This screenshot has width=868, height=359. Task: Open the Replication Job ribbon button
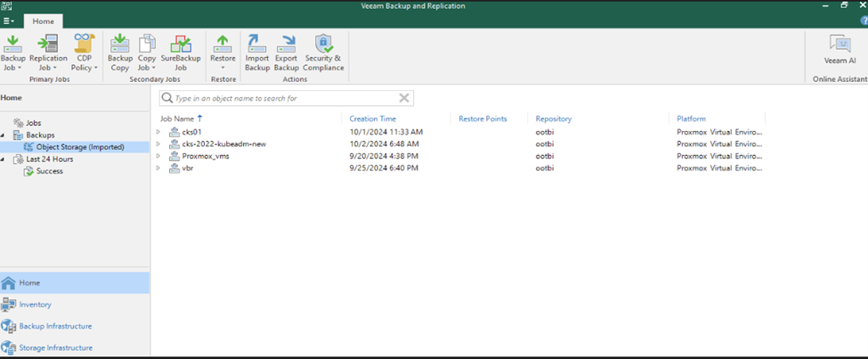[48, 53]
